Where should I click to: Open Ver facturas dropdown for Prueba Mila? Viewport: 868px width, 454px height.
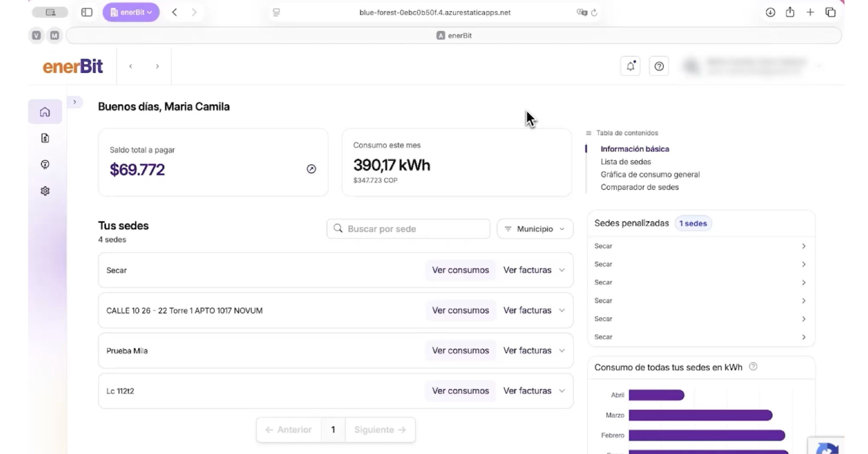(534, 351)
